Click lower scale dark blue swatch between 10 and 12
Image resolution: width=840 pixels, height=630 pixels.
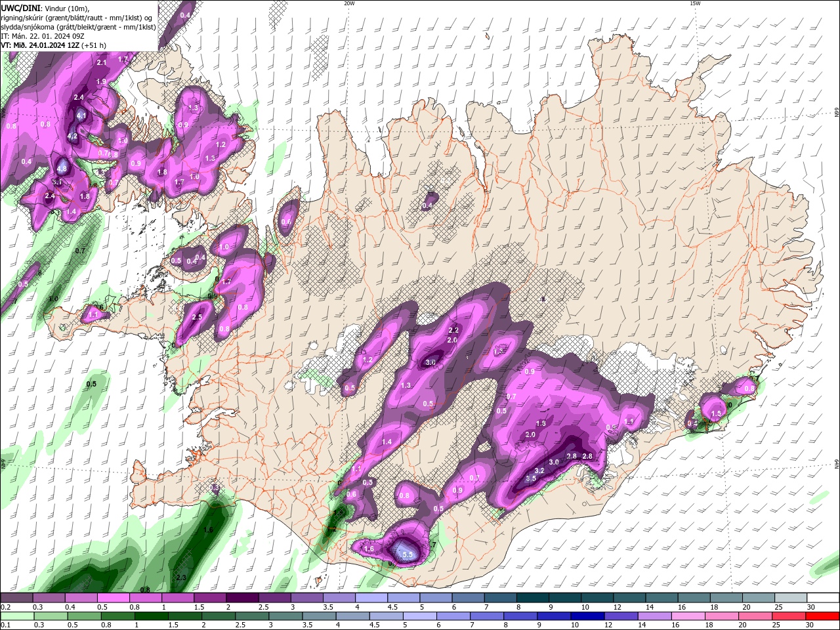[586, 616]
